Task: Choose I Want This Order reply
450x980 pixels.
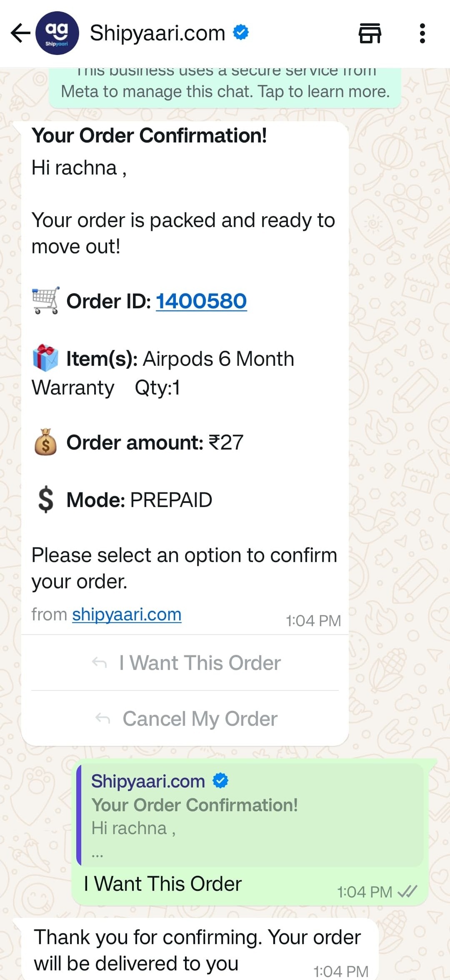Action: [185, 662]
